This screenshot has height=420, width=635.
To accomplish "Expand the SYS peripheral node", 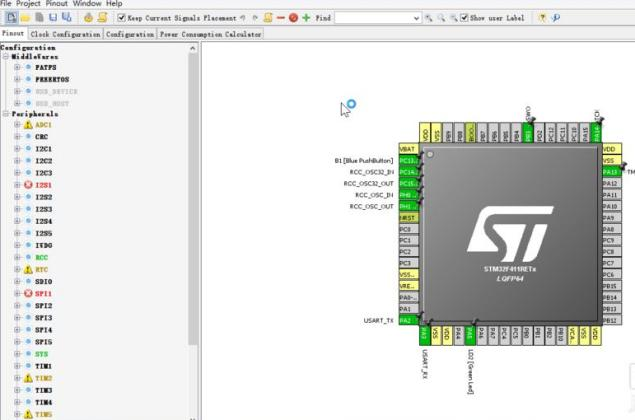I will pos(17,354).
